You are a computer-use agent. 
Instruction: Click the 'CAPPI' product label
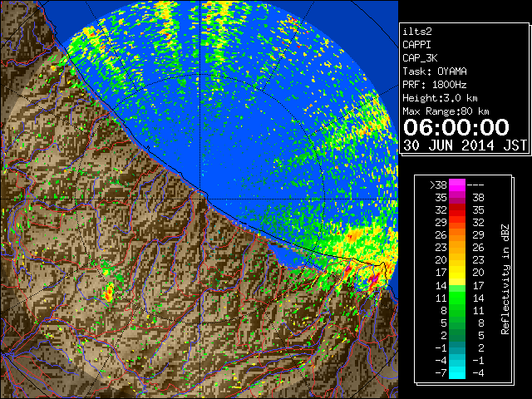[x=416, y=45]
